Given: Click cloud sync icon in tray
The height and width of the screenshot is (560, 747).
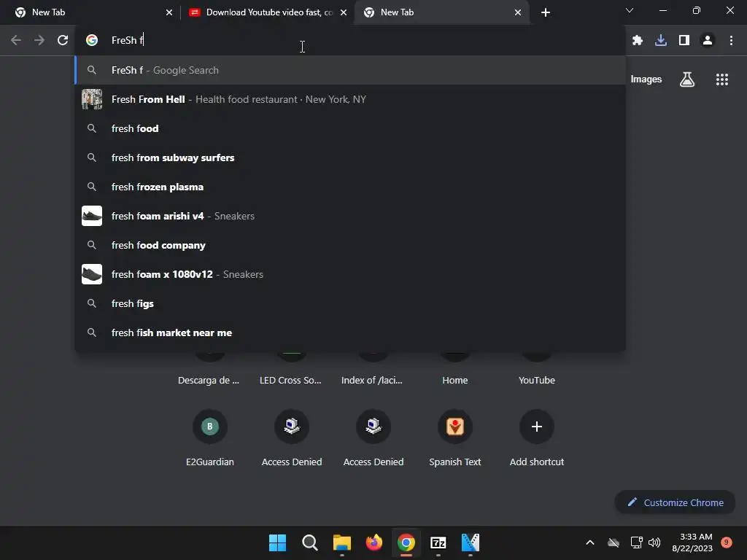Looking at the screenshot, I should (x=614, y=542).
